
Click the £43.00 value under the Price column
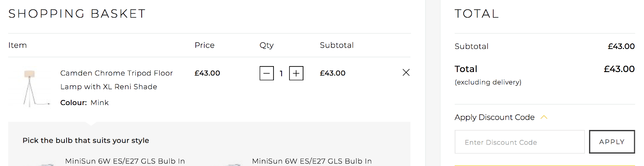point(207,73)
